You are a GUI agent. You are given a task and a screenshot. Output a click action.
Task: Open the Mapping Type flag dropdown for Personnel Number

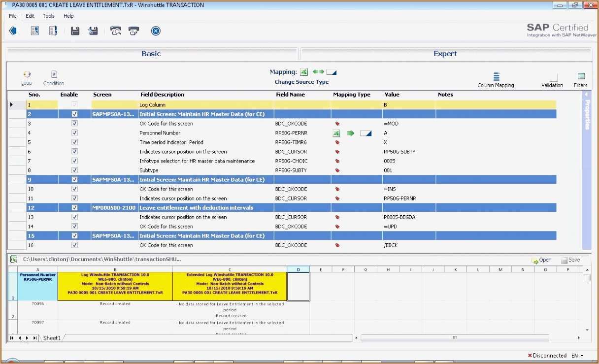pos(336,132)
